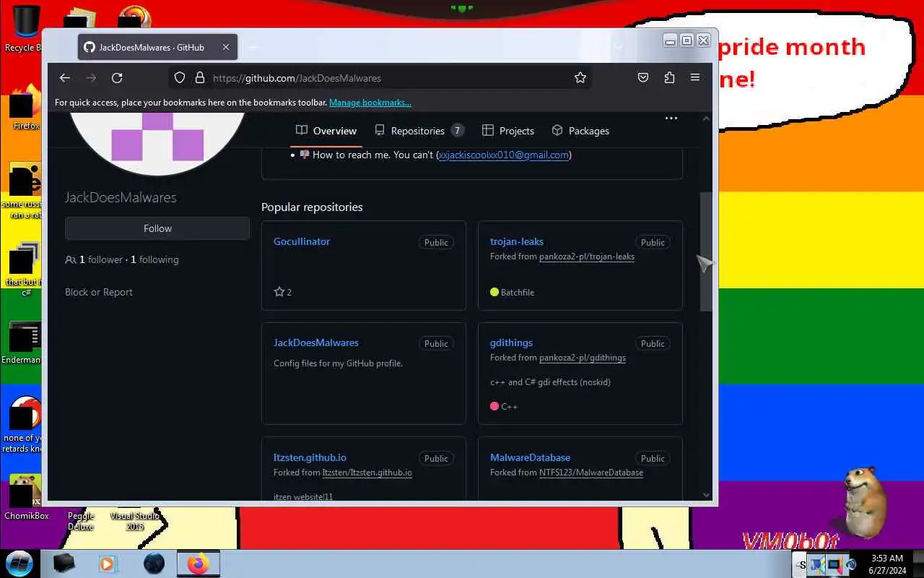The height and width of the screenshot is (578, 924).
Task: Select the Recycle Bin desktop icon
Action: click(24, 29)
